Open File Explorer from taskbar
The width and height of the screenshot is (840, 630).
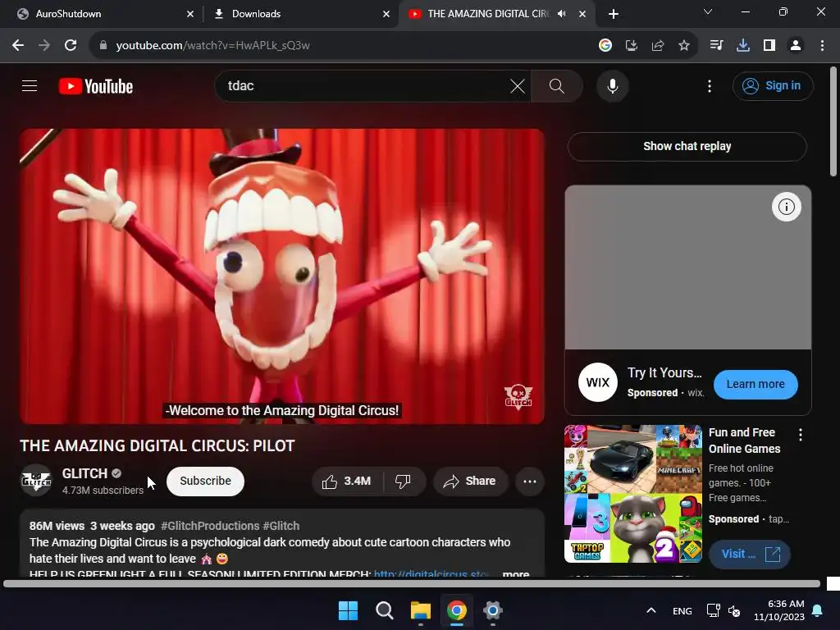421,610
